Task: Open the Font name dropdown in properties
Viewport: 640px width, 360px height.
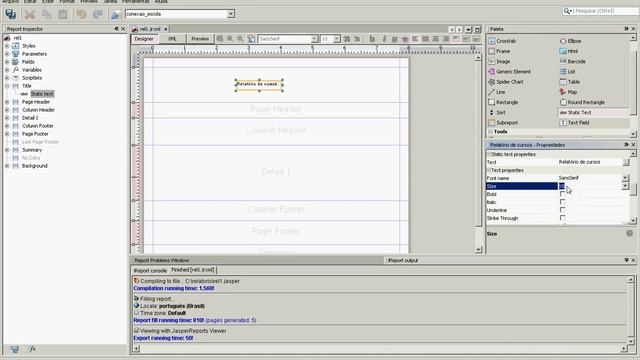Action: tap(625, 178)
